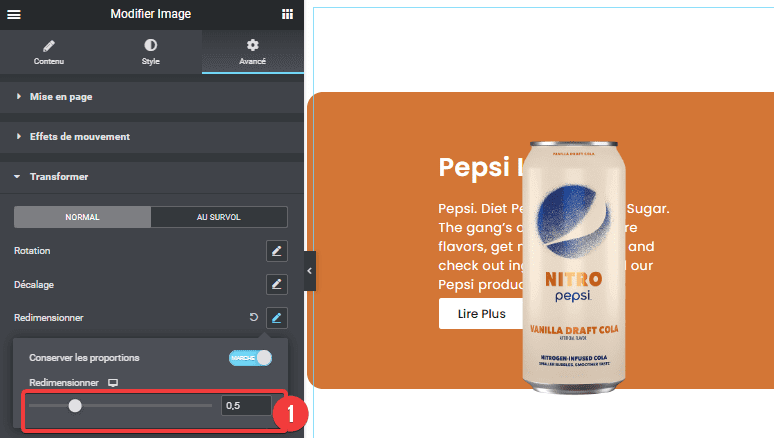Select the Nitro Pepsi can image

574,268
